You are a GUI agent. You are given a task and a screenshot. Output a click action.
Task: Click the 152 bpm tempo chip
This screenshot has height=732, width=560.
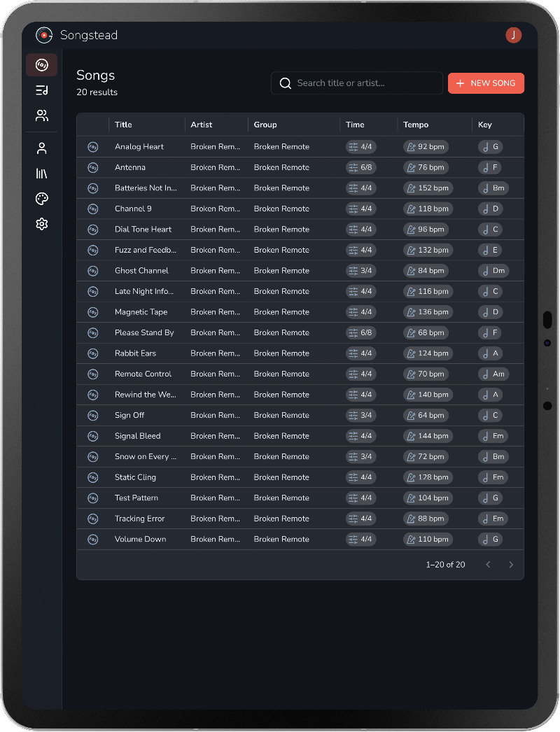click(428, 188)
